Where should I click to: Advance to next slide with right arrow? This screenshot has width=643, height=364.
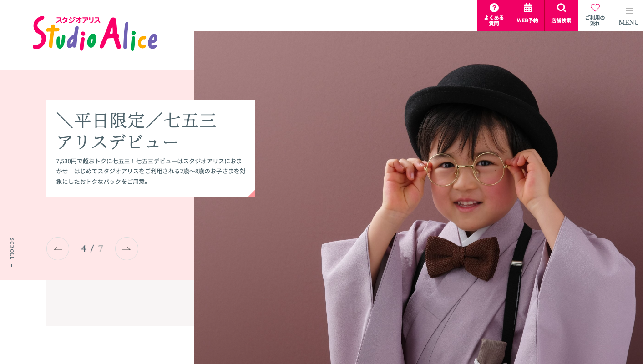click(x=127, y=248)
